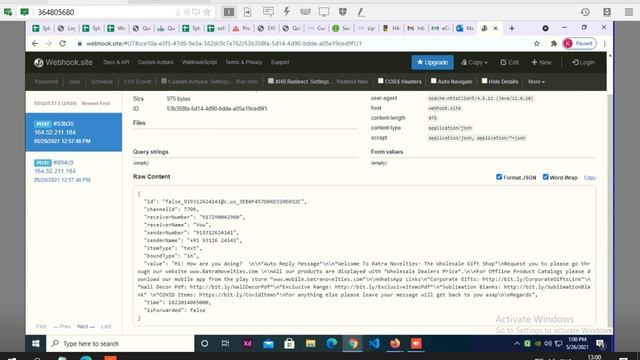Image resolution: width=640 pixels, height=360 pixels.
Task: Uncheck the Word Wrap checkbox
Action: (545, 177)
